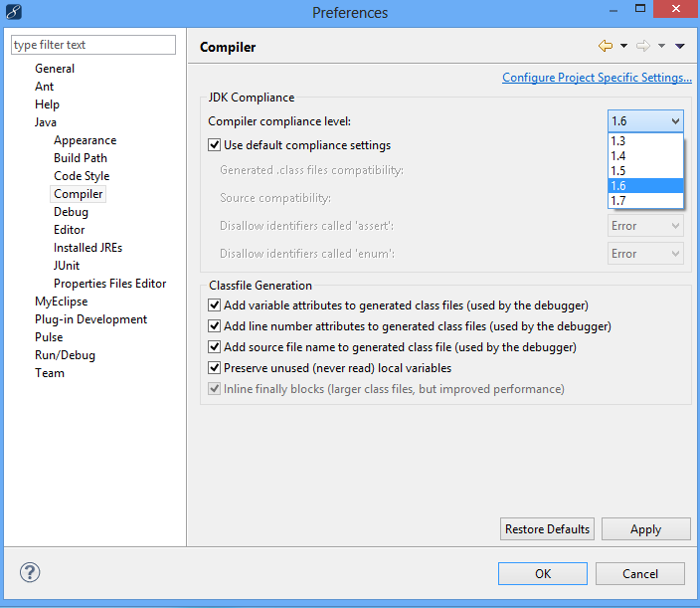This screenshot has height=608, width=700.
Task: Select Java in preferences tree
Action: [x=46, y=122]
